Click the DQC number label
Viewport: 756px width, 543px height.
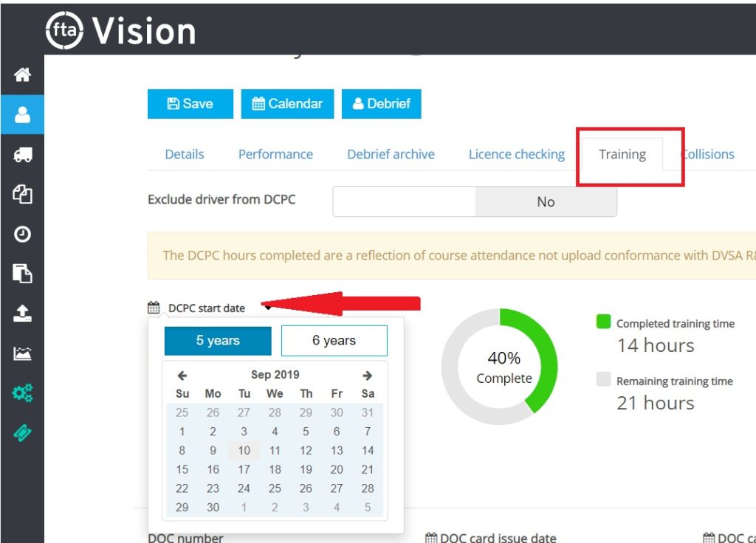pos(185,538)
